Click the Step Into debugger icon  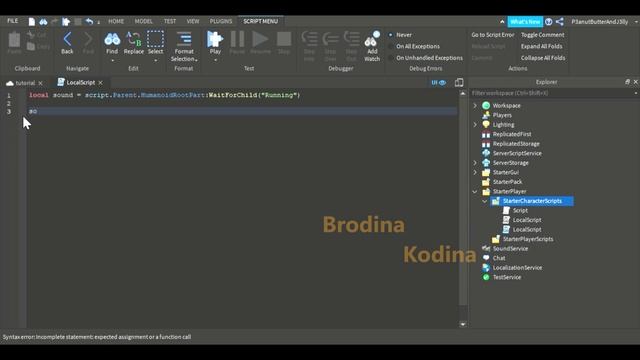[309, 39]
